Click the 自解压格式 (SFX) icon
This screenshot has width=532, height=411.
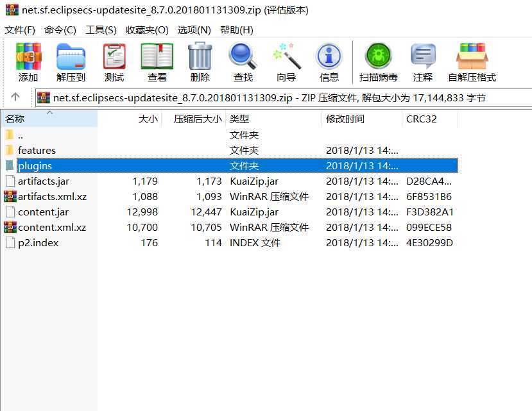click(x=472, y=56)
